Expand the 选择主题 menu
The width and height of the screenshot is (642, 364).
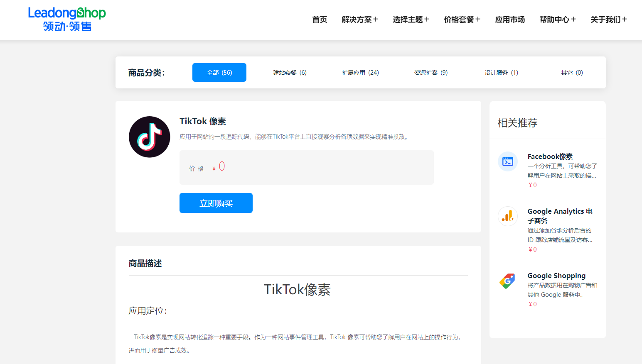click(x=411, y=20)
